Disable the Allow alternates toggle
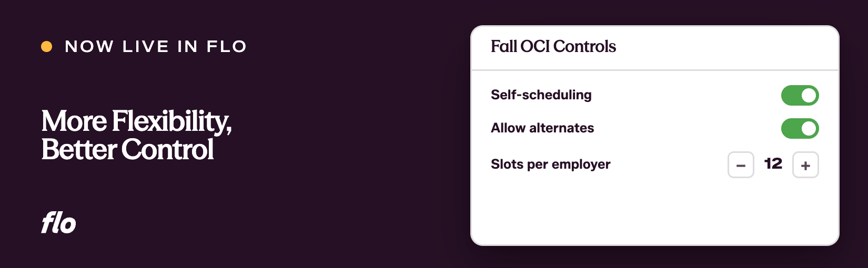 click(800, 128)
